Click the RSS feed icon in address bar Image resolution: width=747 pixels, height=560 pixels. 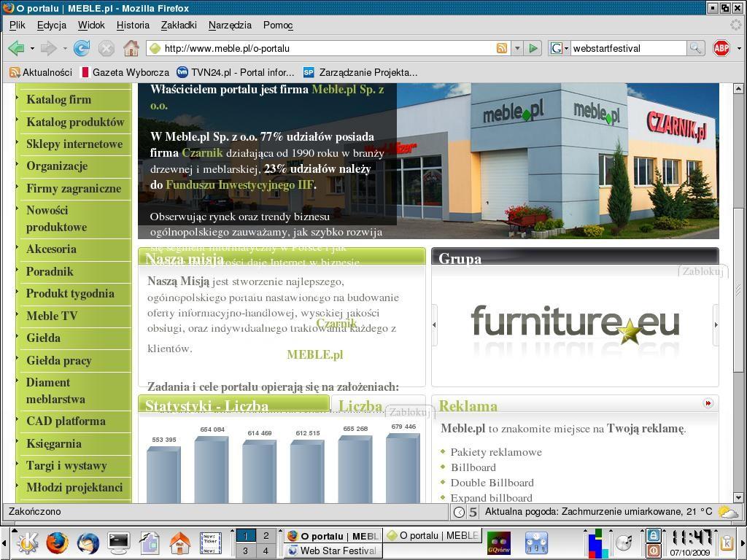[502, 48]
